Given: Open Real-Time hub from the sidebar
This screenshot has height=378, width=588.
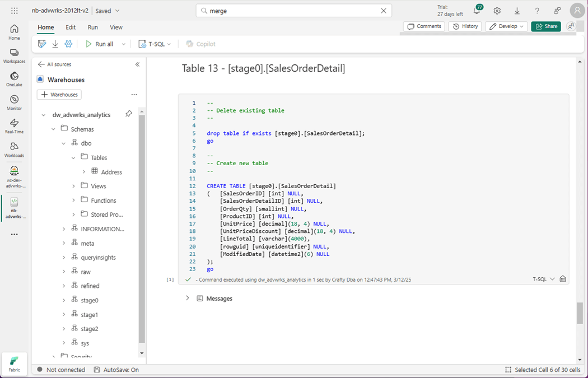Looking at the screenshot, I should click(14, 126).
